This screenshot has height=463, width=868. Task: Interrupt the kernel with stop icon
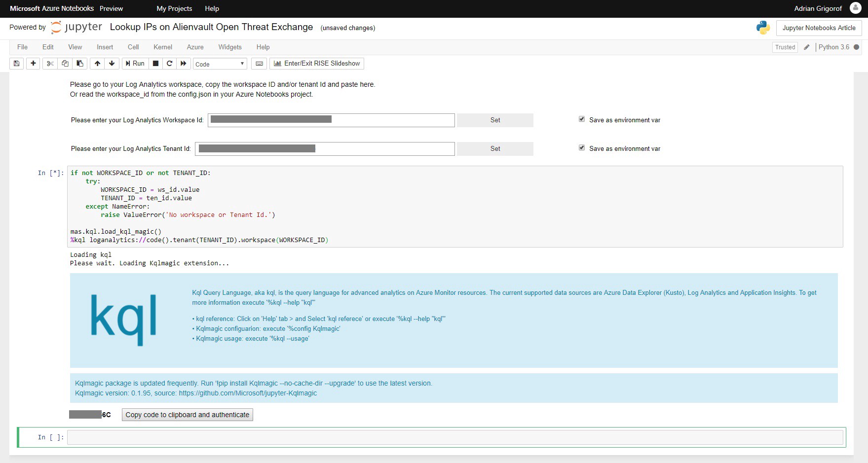155,64
